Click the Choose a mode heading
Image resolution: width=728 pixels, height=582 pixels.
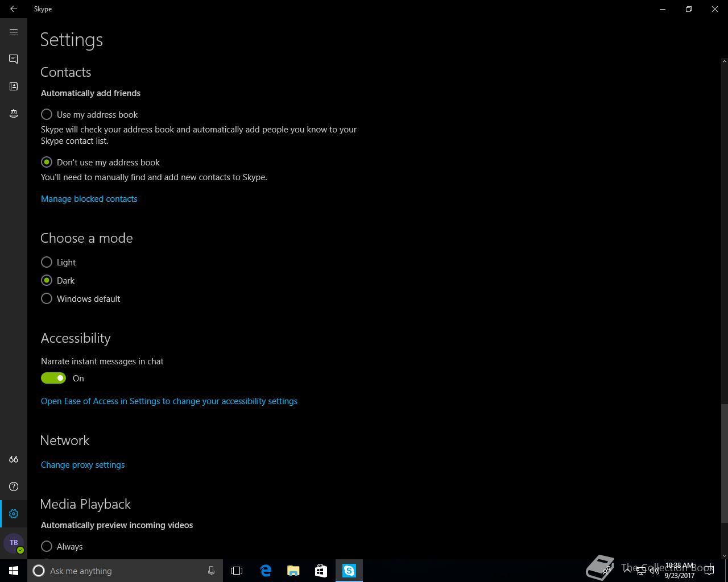coord(86,238)
